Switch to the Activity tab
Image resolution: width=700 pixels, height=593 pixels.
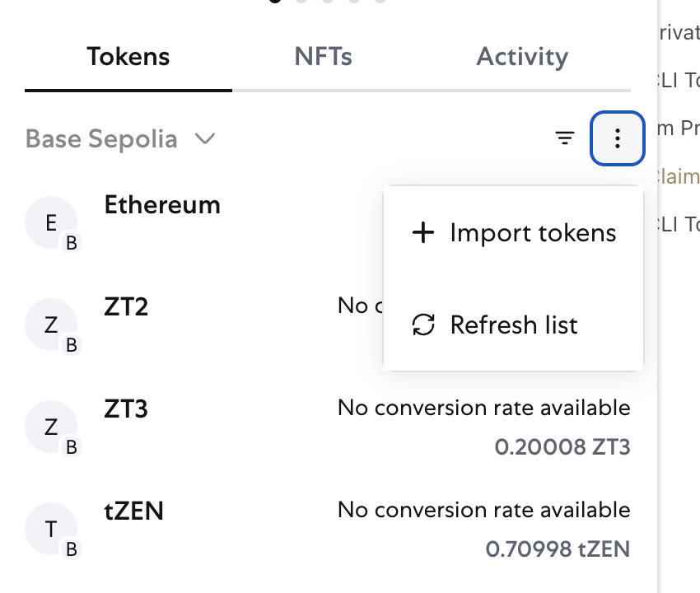point(521,57)
